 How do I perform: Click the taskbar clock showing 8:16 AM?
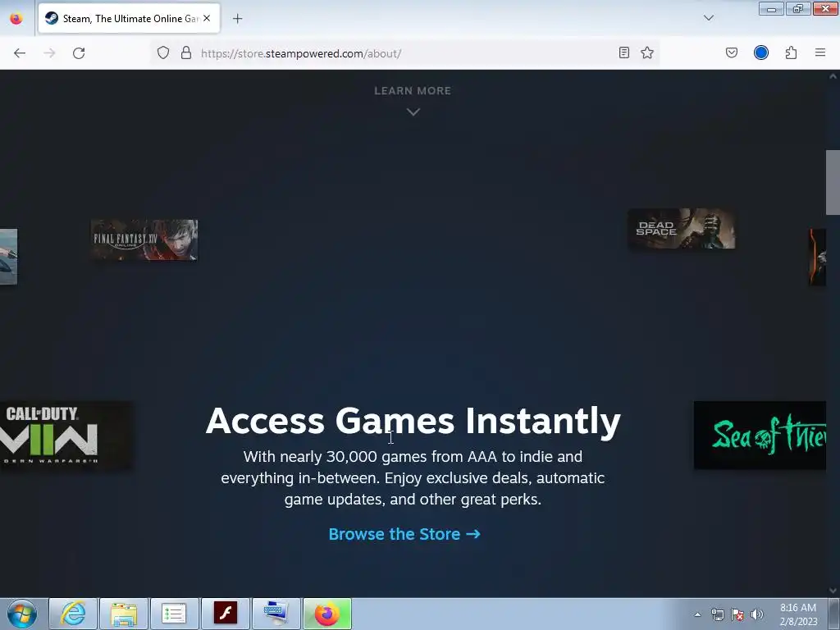(x=798, y=614)
